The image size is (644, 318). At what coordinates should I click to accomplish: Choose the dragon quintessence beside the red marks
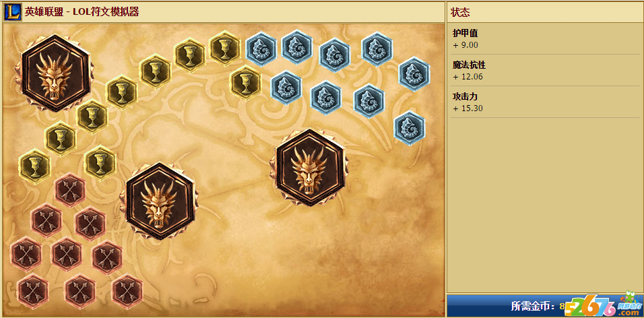(x=159, y=201)
